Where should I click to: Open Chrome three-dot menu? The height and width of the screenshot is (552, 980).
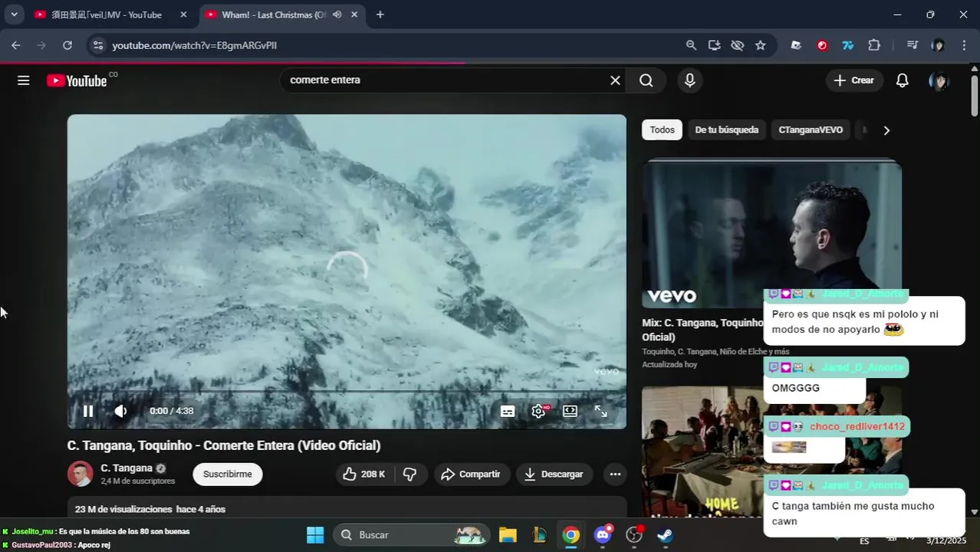point(964,45)
